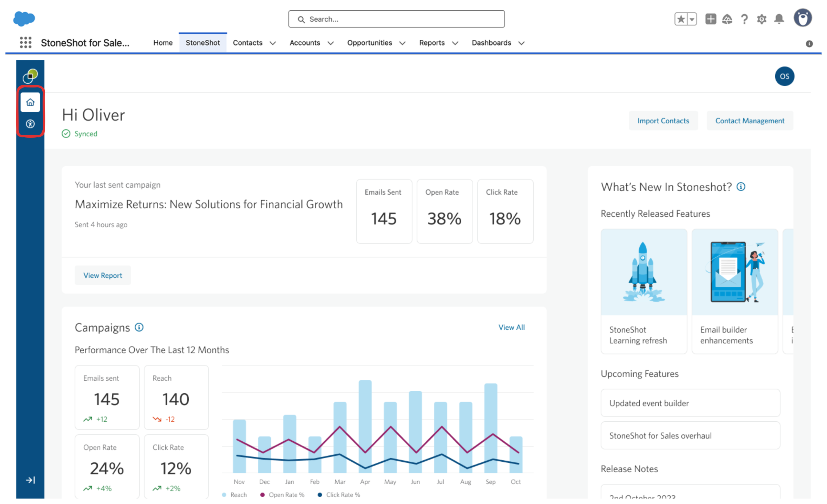827x504 pixels.
Task: Open the Accounts tab
Action: tap(305, 43)
